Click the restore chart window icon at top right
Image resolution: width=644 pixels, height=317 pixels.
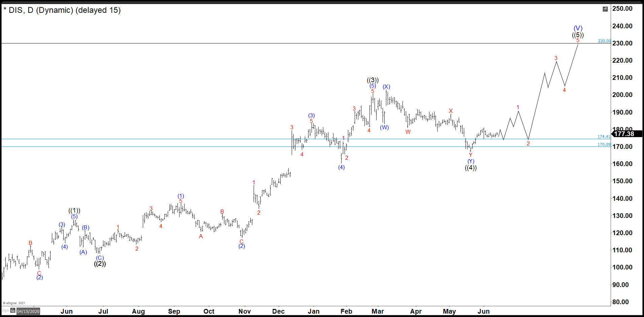[606, 9]
